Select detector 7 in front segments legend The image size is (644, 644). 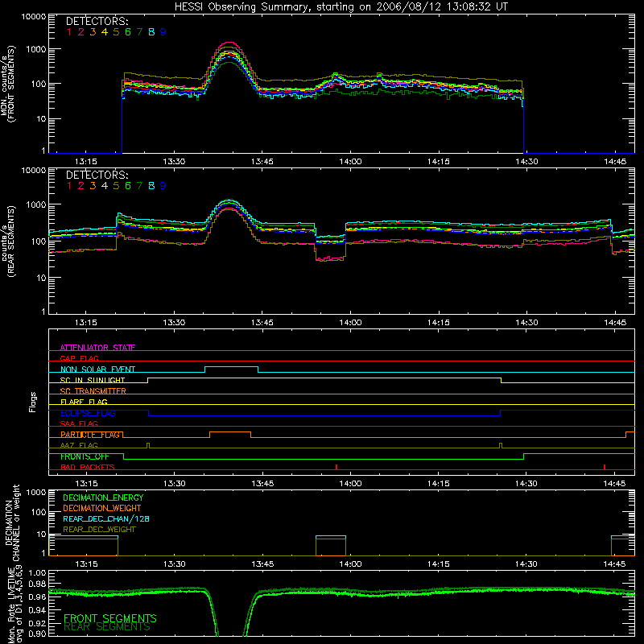139,31
